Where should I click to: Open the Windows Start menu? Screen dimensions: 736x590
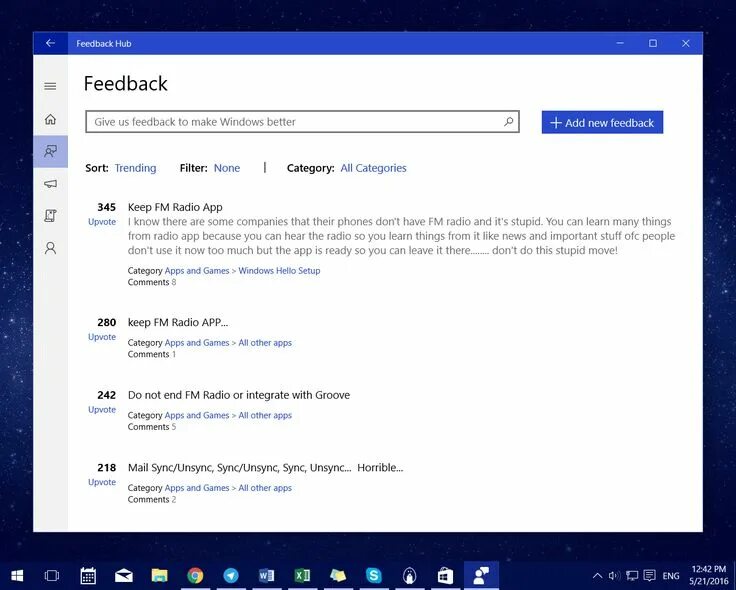point(17,575)
